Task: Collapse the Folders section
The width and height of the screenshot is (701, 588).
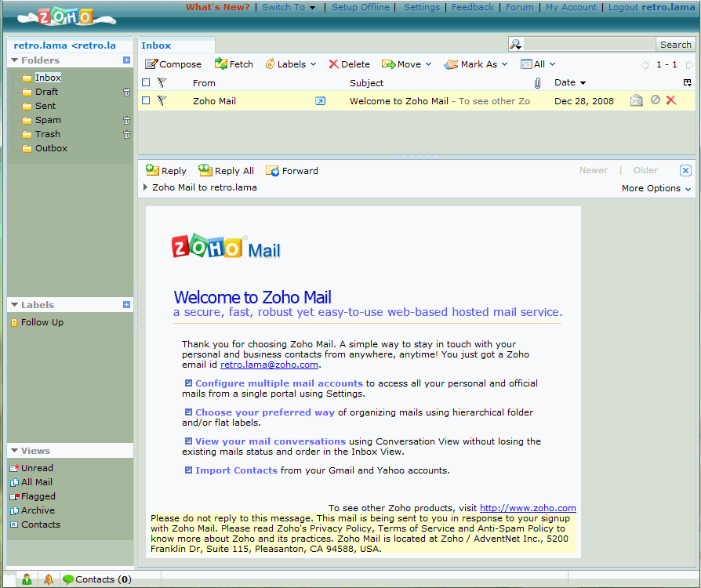Action: tap(15, 60)
